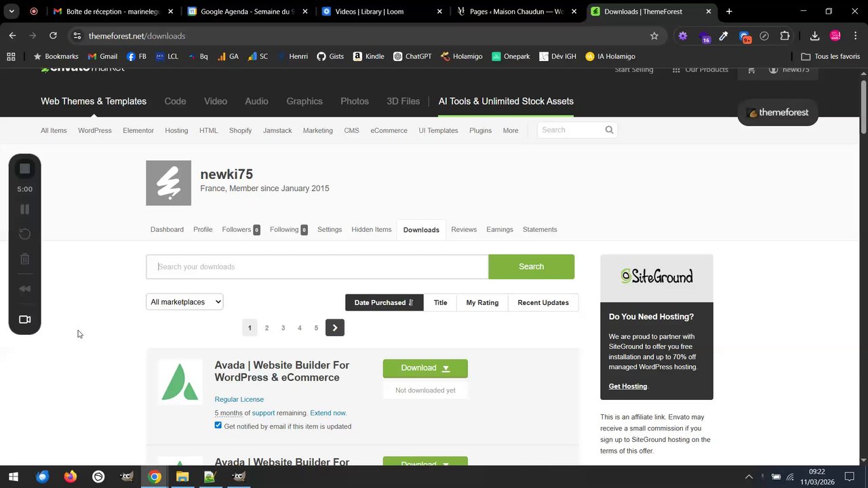Open the WordPress category link
The width and height of the screenshot is (868, 488).
tap(95, 131)
